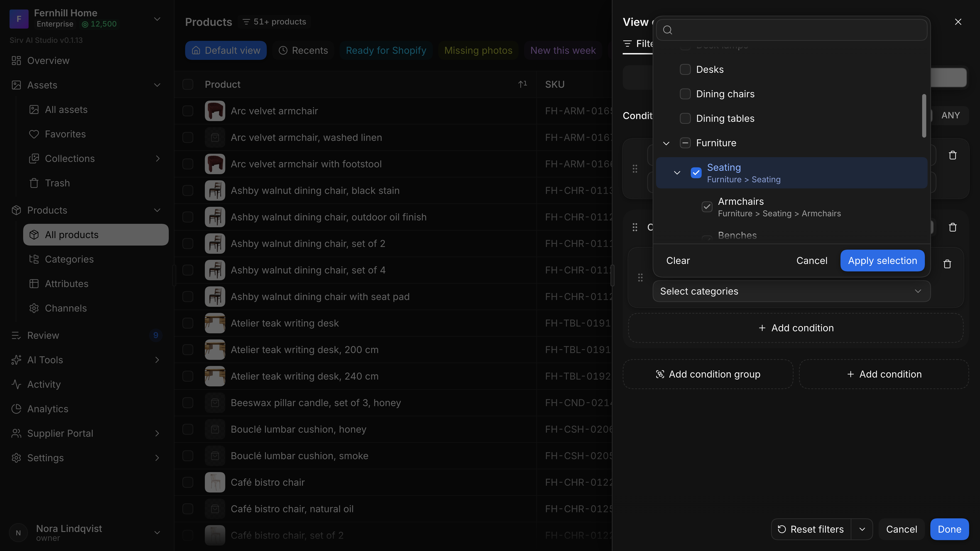Check the Dining chairs checkbox

pos(685,94)
